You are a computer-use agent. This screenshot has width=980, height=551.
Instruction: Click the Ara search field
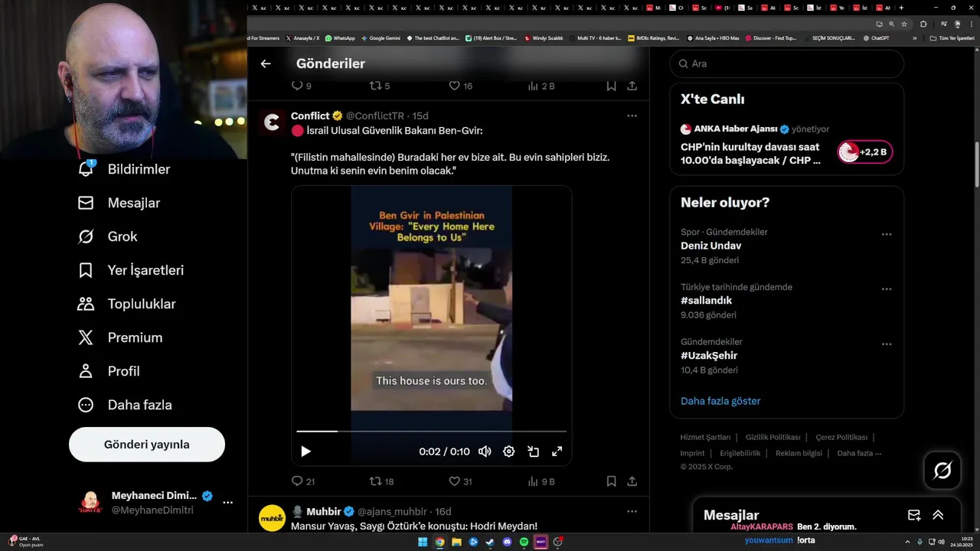tap(787, 64)
